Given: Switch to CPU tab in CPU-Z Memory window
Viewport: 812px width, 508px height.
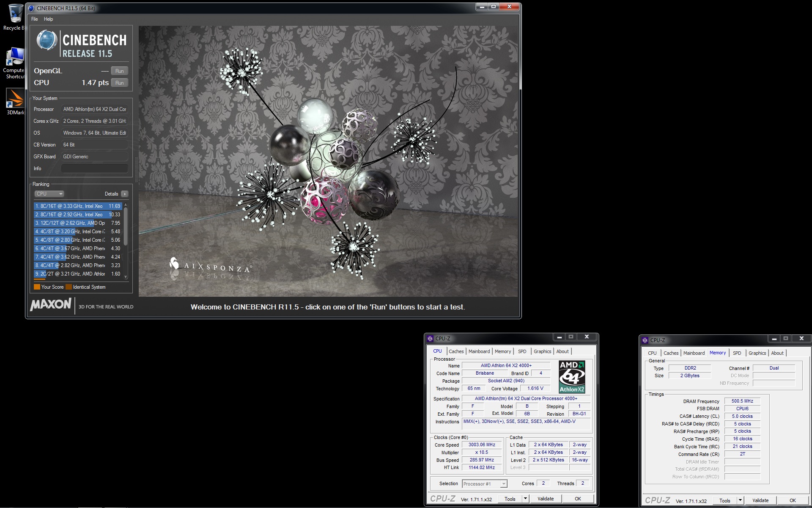Looking at the screenshot, I should pos(653,353).
